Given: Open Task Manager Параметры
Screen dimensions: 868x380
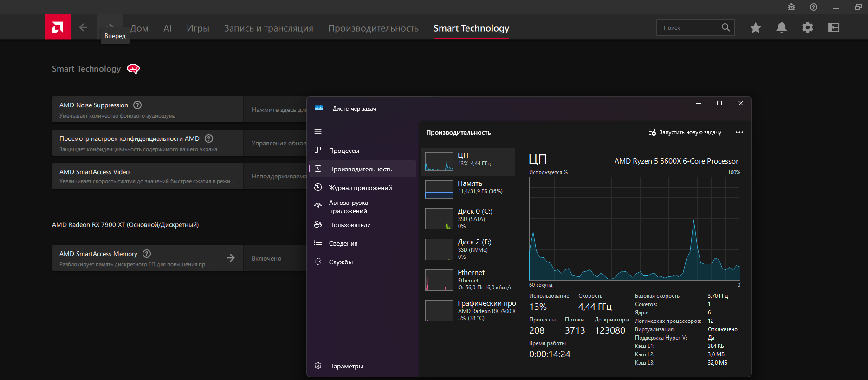Looking at the screenshot, I should click(x=346, y=366).
